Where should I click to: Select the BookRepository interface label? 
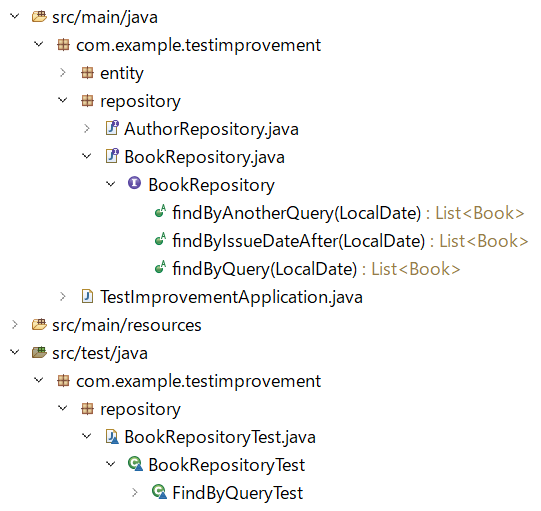tap(211, 185)
